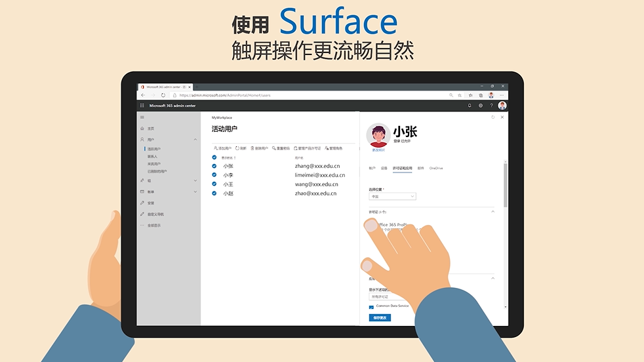Viewport: 644px width, 362px height.
Task: Click the details panel vertical scrollbar thumb
Action: 506,185
